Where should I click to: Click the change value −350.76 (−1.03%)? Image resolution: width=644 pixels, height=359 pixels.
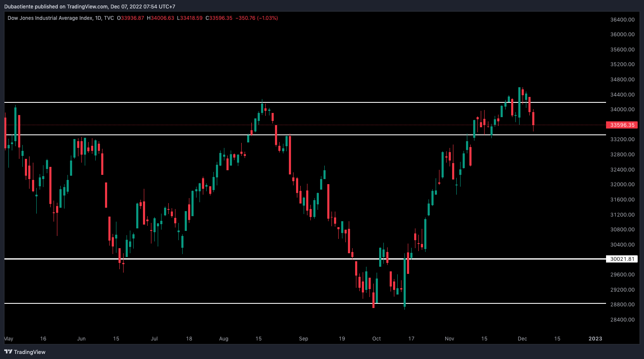[x=256, y=18]
